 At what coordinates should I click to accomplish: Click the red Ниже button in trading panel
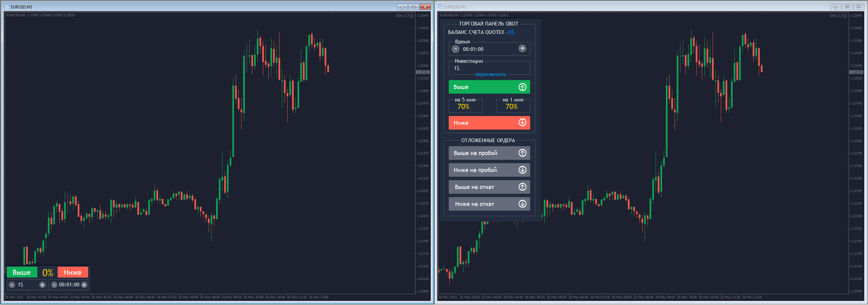pyautogui.click(x=489, y=123)
